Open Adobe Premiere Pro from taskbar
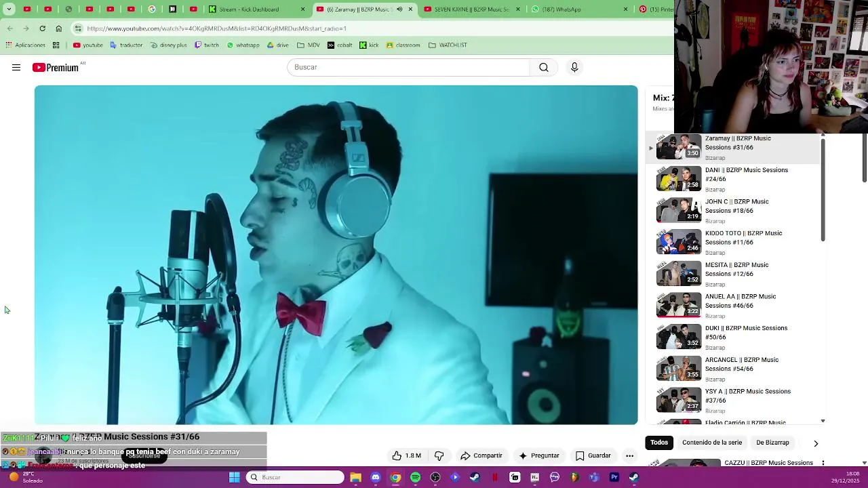Viewport: 868px width, 488px height. pyautogui.click(x=614, y=477)
